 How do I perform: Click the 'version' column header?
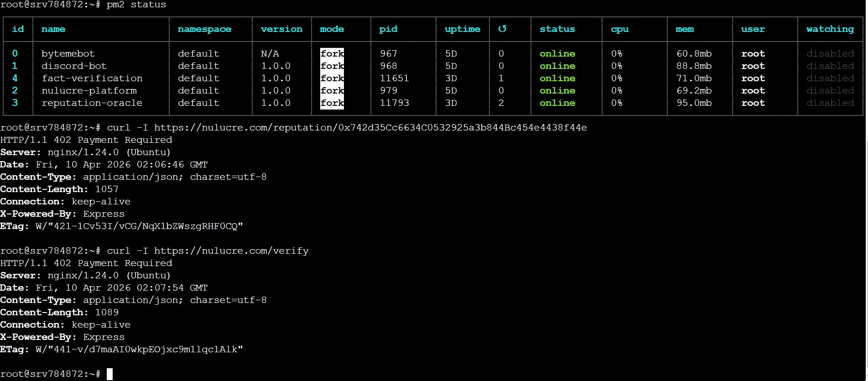pos(281,29)
